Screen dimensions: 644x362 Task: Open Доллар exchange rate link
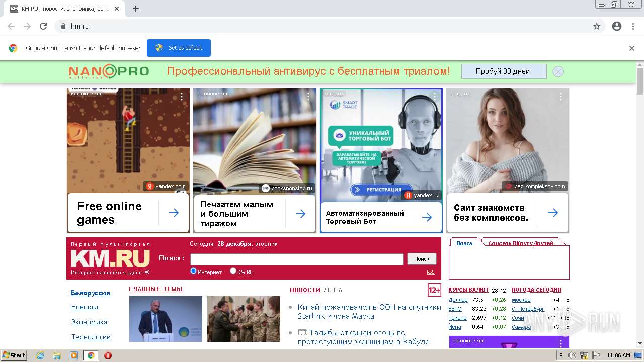tap(458, 300)
